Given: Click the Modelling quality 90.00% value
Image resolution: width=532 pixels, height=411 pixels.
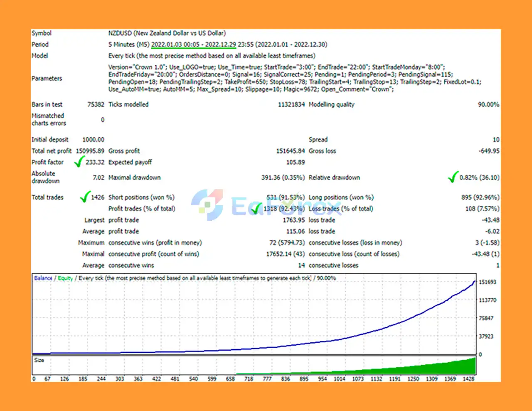Looking at the screenshot, I should pos(488,104).
